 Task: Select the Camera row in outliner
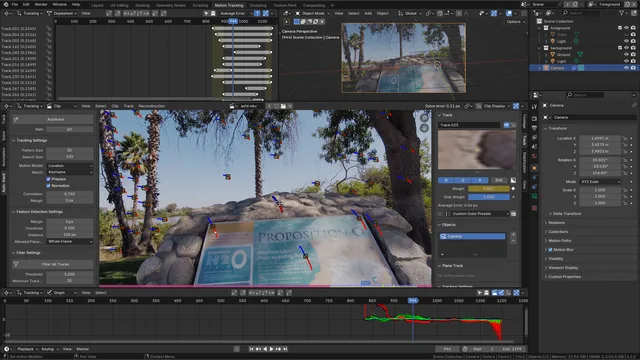[x=584, y=68]
